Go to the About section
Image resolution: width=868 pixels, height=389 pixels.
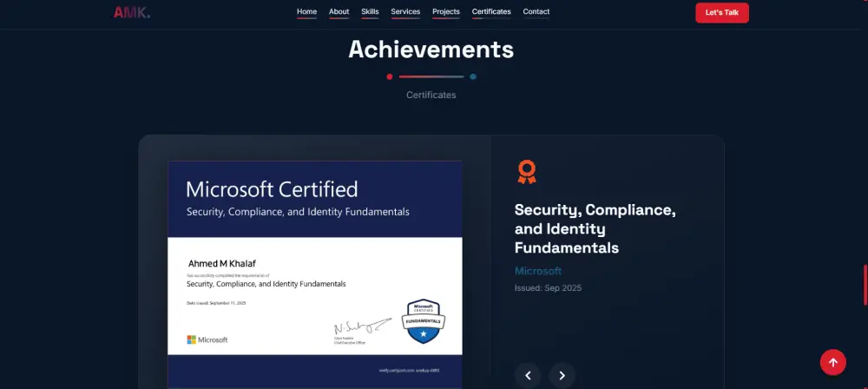(339, 11)
